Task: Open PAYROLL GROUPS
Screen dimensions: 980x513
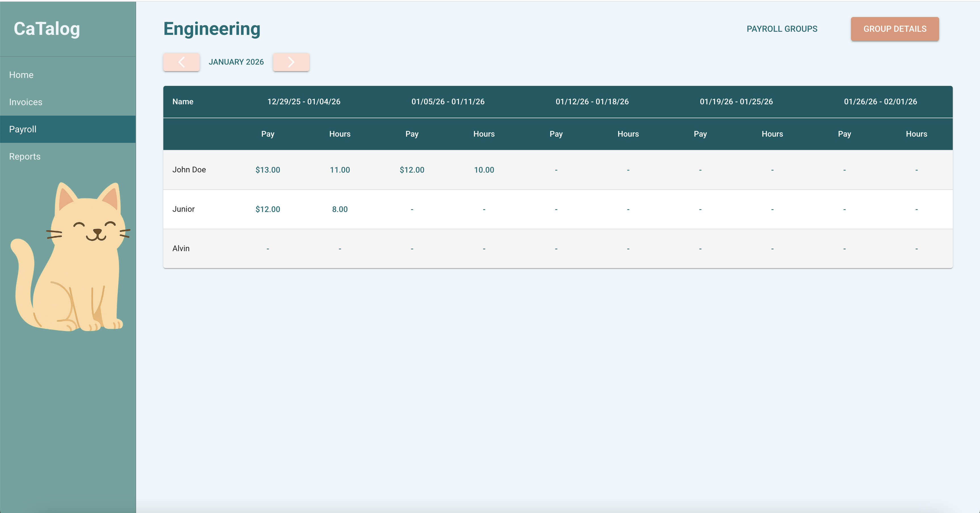Action: click(x=782, y=29)
